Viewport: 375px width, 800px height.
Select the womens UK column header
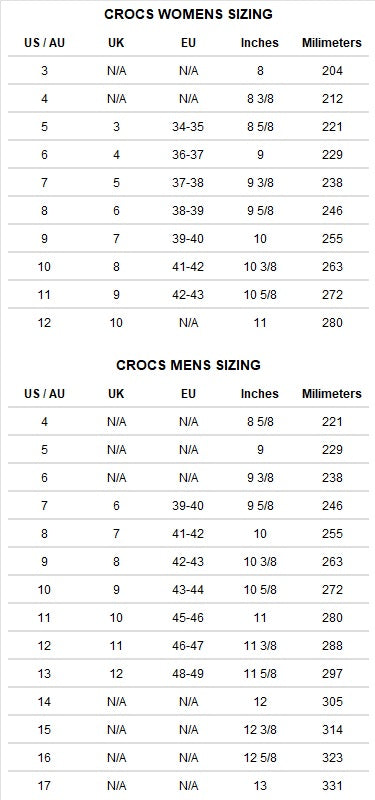[116, 43]
